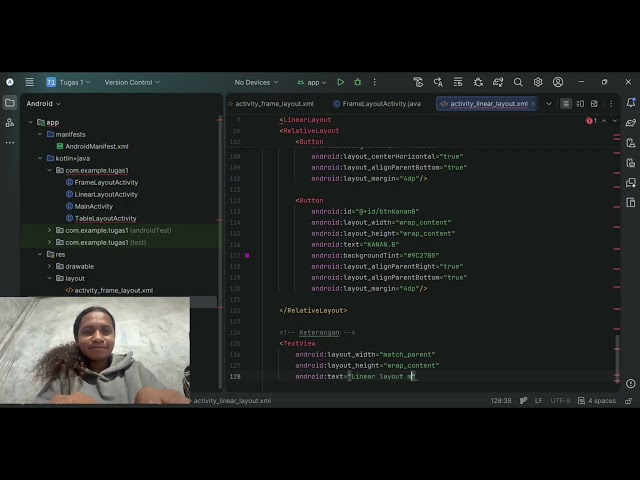Image resolution: width=640 pixels, height=480 pixels.
Task: Open LinearLayoutActivity class in tree
Action: click(106, 194)
